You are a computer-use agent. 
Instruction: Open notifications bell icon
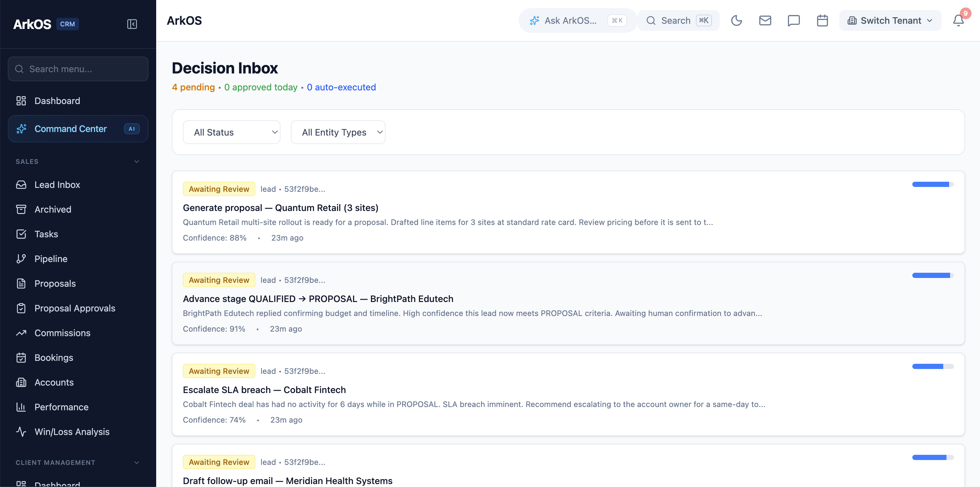click(958, 20)
